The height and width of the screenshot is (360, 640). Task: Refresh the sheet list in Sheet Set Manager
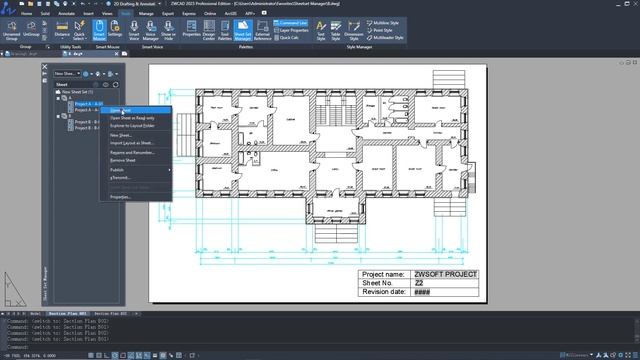(x=116, y=84)
